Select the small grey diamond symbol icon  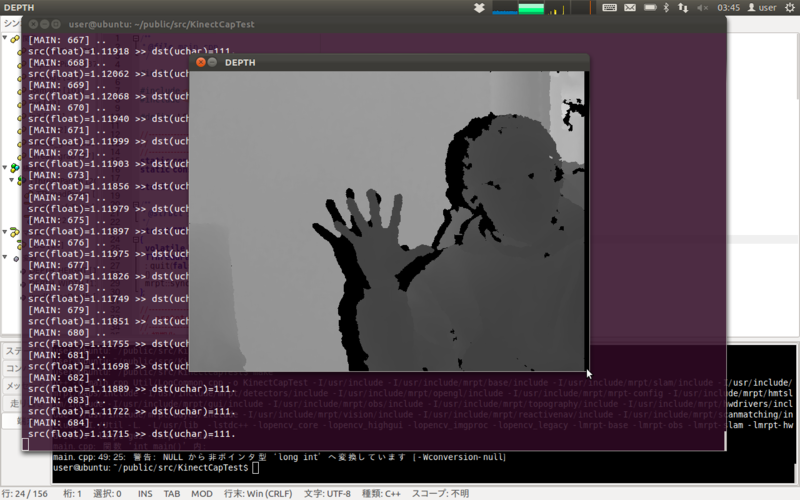(16, 258)
